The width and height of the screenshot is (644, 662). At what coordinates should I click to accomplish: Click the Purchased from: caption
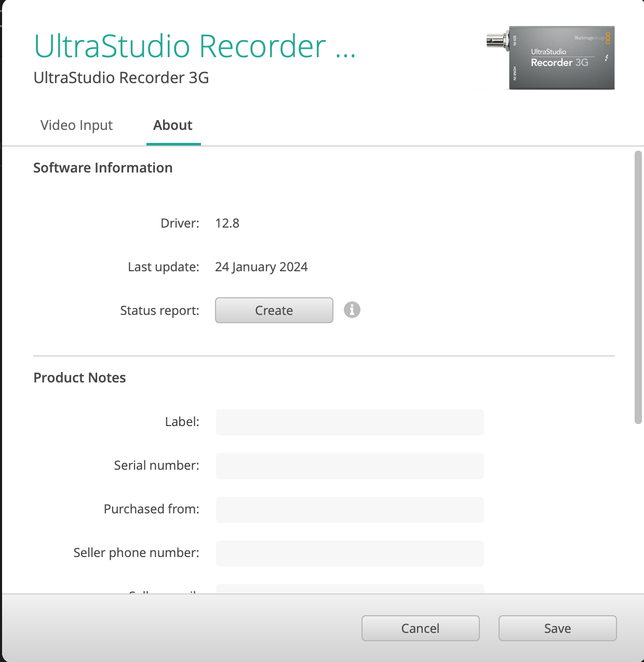[152, 509]
